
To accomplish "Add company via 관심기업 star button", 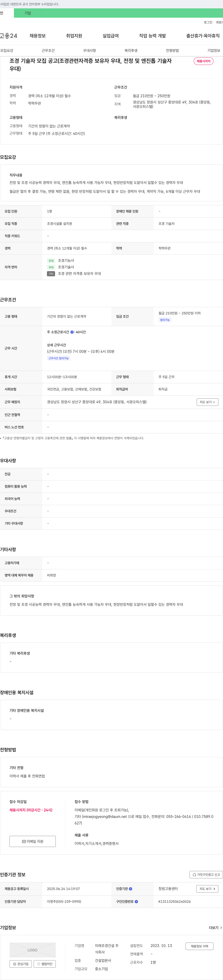I will (20, 964).
